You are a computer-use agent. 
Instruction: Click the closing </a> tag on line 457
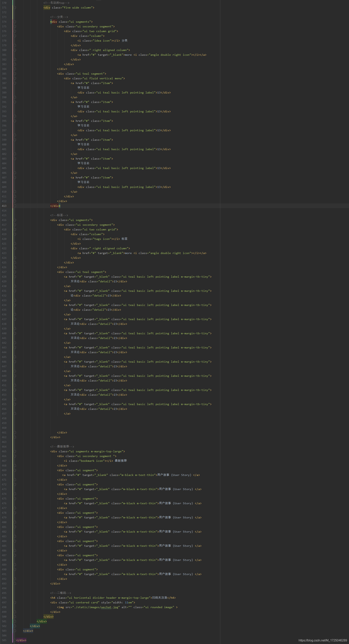tap(67, 414)
